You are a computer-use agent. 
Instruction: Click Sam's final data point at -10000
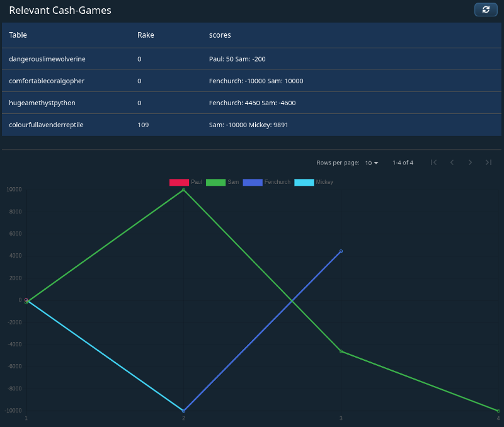tap(498, 411)
